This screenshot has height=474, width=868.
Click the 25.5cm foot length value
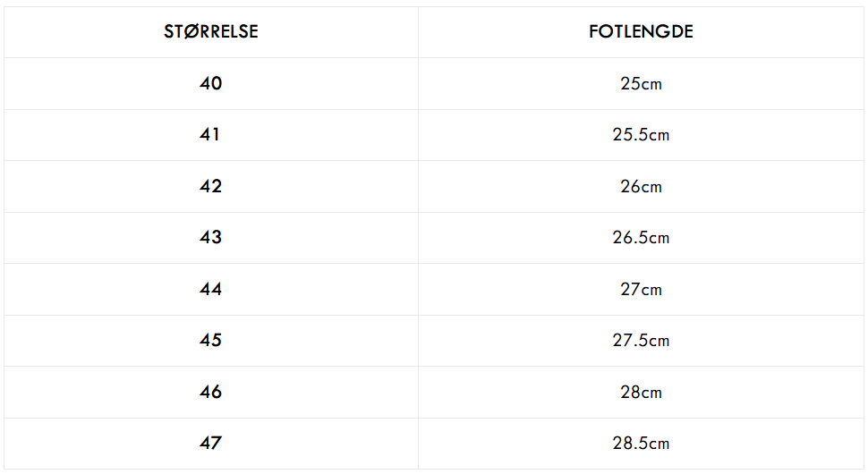641,134
